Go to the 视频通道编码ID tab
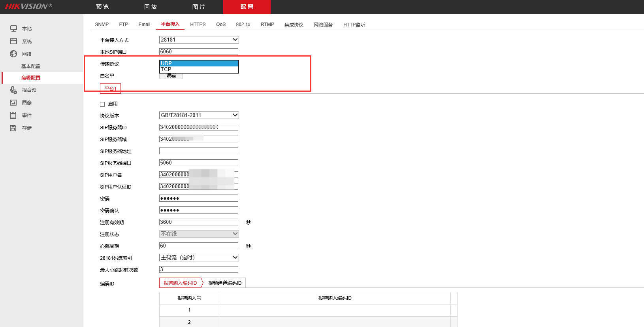The width and height of the screenshot is (644, 327). click(225, 283)
